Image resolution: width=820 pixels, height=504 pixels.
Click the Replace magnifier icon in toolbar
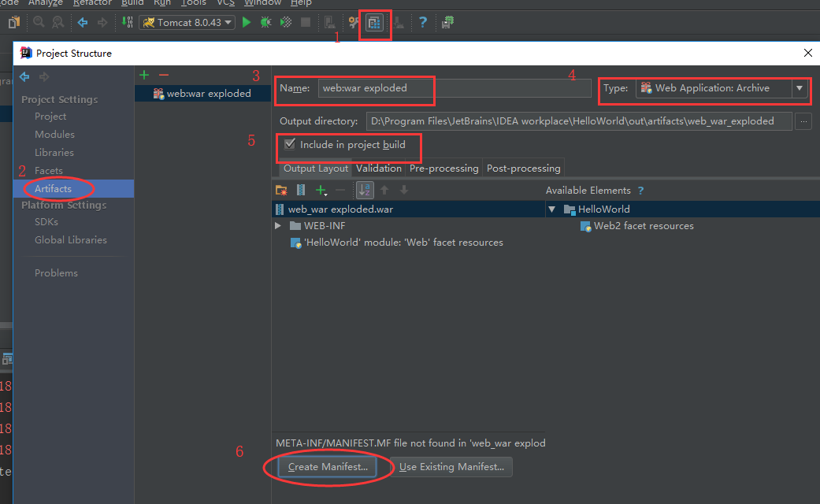coord(58,22)
